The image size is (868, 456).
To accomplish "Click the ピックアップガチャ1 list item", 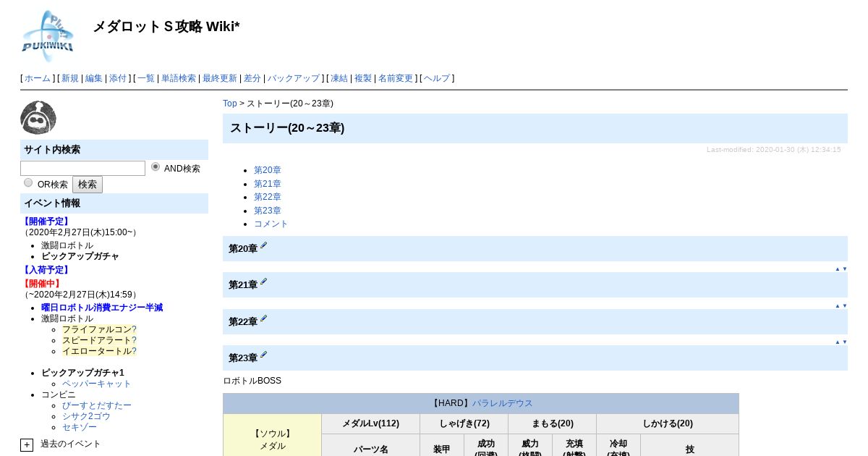I will pos(82,373).
